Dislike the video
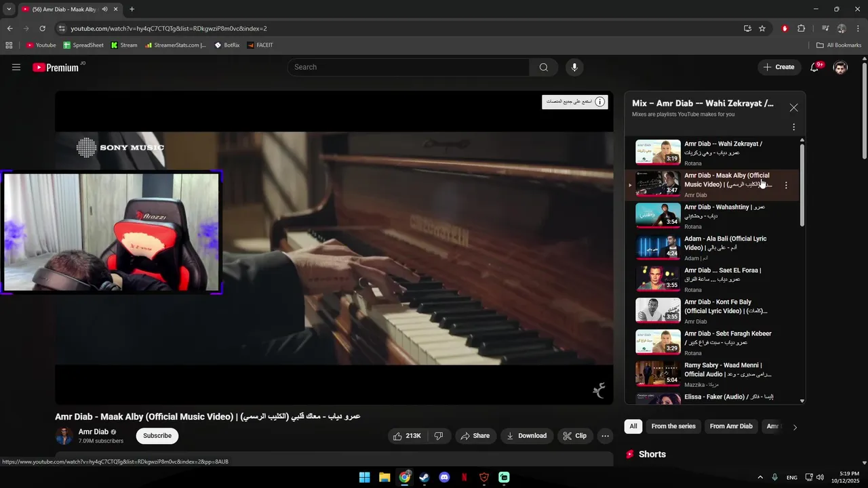 439,436
